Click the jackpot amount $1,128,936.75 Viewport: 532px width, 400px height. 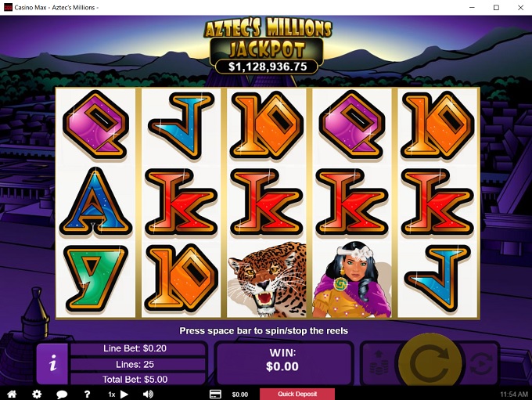click(268, 67)
